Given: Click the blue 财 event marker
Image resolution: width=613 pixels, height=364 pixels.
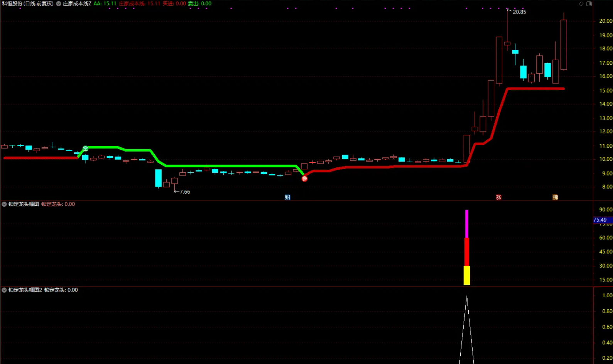Looking at the screenshot, I should click(287, 197).
